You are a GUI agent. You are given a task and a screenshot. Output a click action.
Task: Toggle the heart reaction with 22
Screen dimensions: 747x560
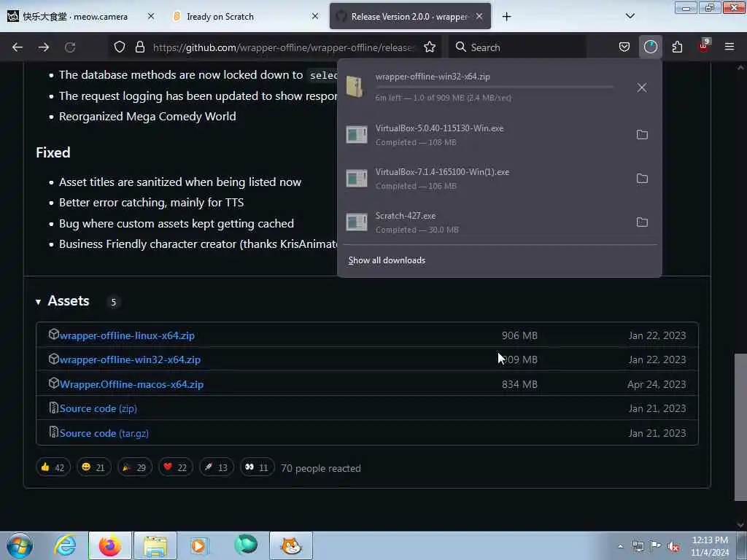pyautogui.click(x=175, y=467)
